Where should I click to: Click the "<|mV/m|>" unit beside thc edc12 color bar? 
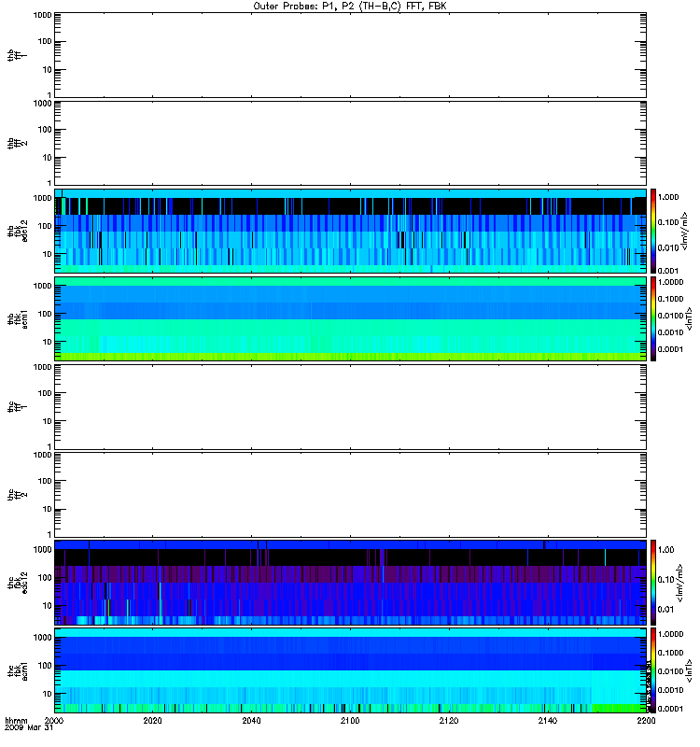[680, 583]
